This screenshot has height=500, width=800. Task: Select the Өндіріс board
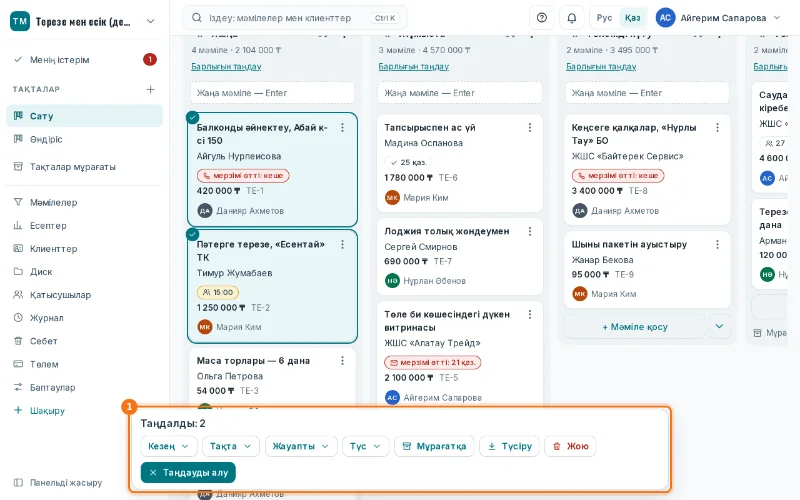[x=85, y=139]
